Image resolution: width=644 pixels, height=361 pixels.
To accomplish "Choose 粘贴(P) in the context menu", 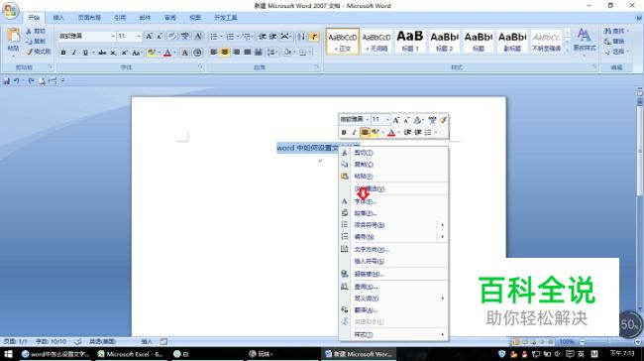I will [394, 176].
